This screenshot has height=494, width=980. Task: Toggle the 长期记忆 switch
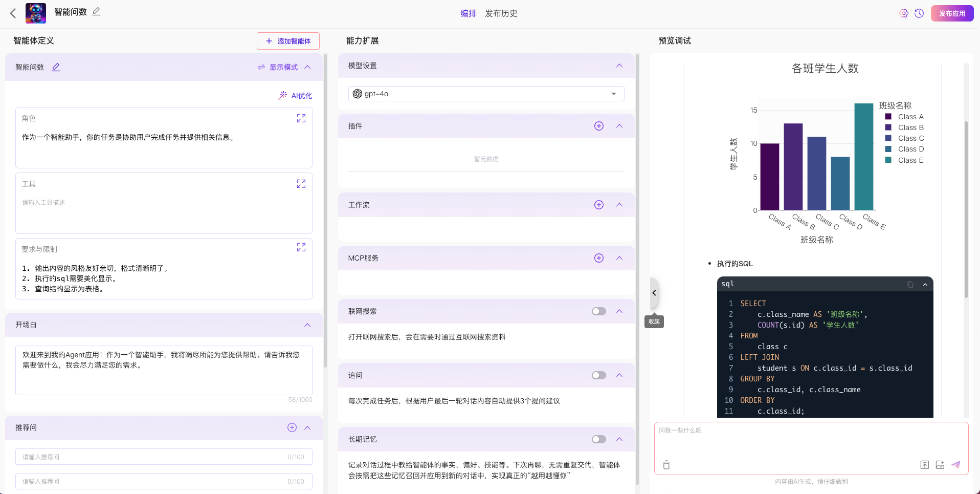click(x=599, y=439)
